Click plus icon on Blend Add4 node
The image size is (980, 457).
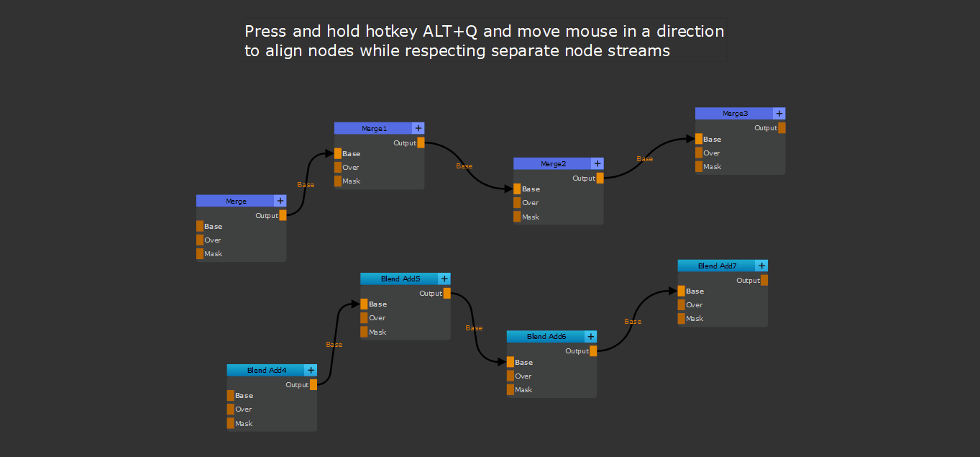(311, 370)
